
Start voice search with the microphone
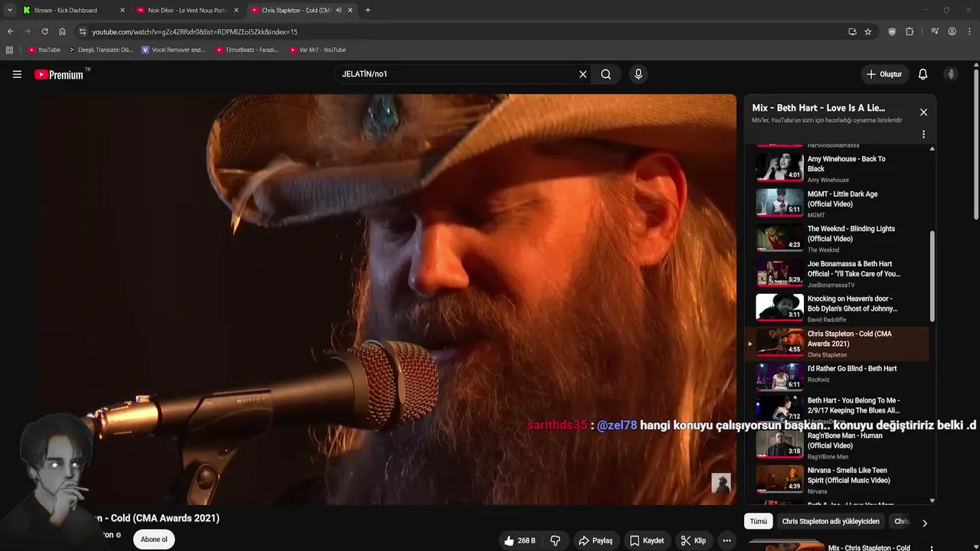click(x=639, y=74)
